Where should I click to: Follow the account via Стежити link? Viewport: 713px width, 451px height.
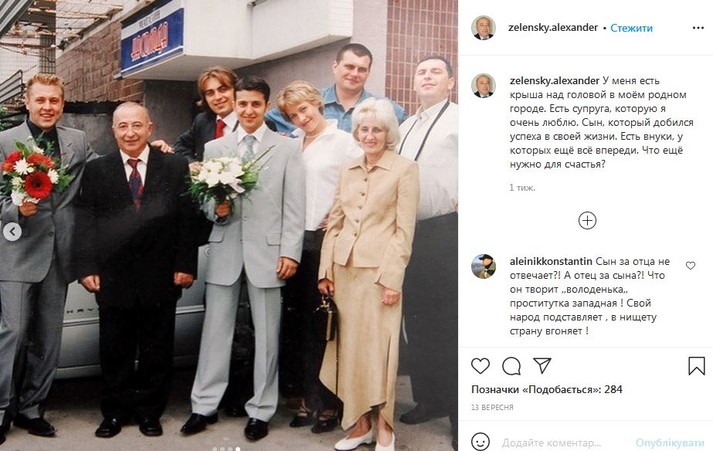click(x=631, y=28)
